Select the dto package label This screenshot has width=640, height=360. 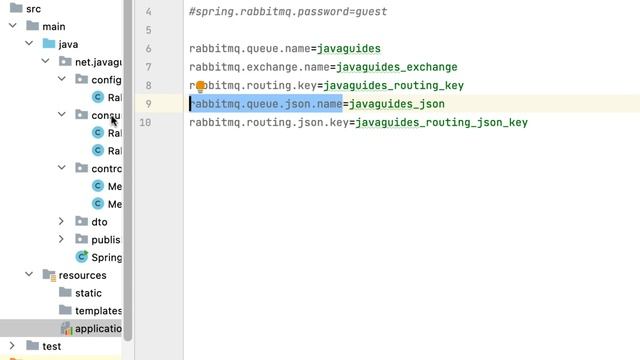pyautogui.click(x=99, y=222)
